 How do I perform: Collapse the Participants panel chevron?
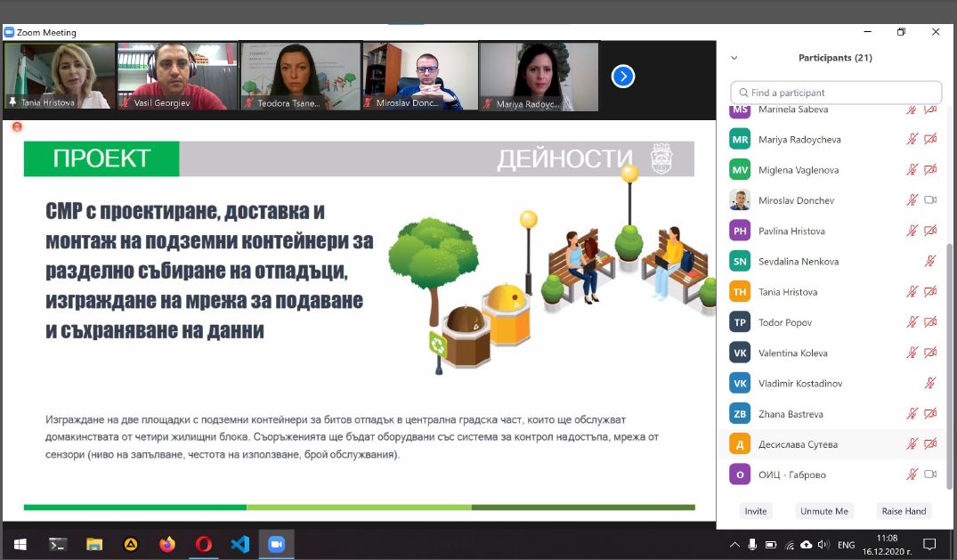click(734, 58)
